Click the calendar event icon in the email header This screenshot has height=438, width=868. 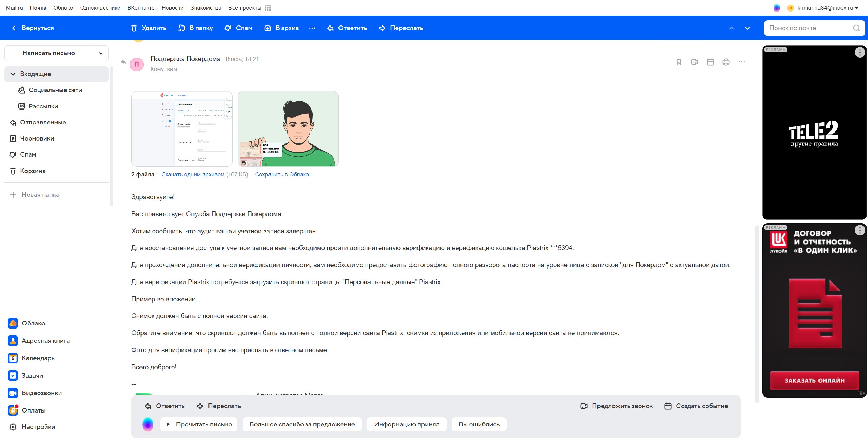(710, 62)
